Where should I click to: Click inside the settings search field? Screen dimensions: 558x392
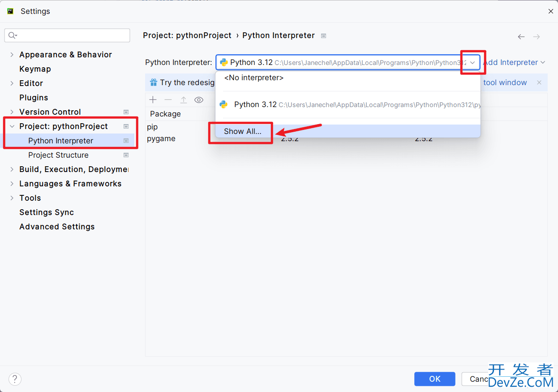(x=67, y=35)
